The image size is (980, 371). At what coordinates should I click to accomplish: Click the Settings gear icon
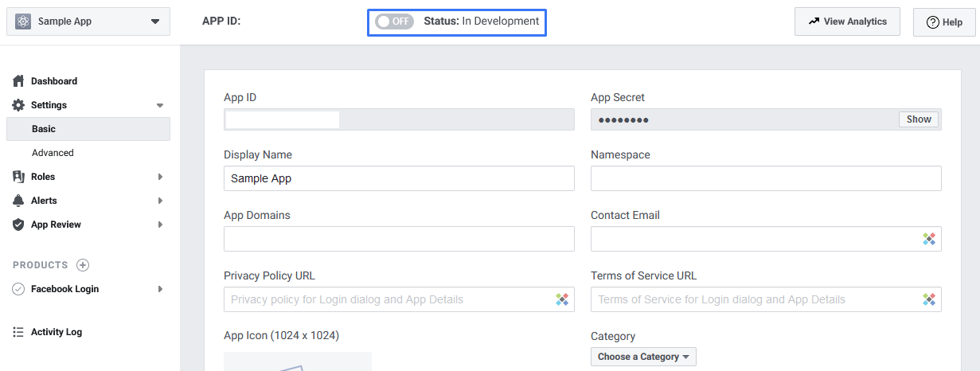[18, 105]
